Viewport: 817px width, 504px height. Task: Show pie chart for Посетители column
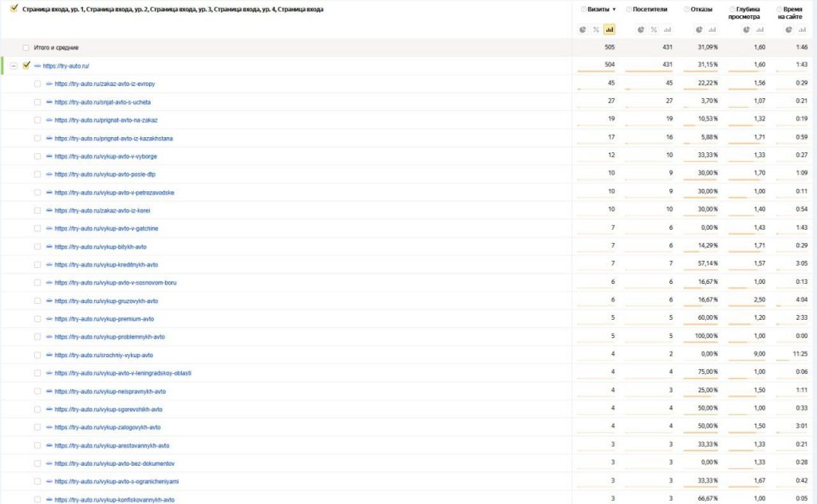(641, 30)
